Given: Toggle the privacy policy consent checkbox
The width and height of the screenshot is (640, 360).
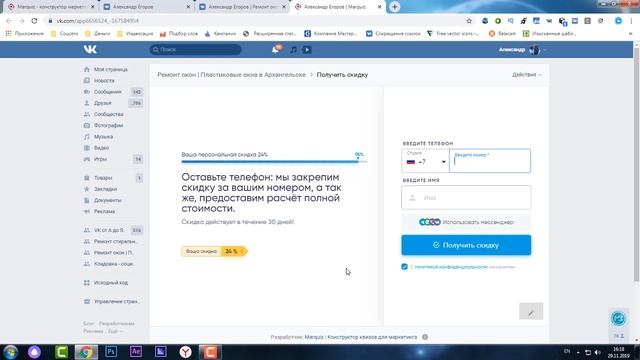Looking at the screenshot, I should click(x=404, y=267).
